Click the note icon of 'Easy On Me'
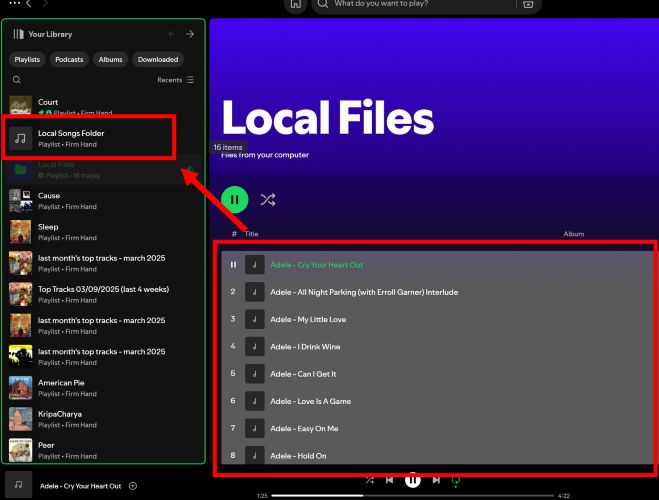 [x=255, y=429]
